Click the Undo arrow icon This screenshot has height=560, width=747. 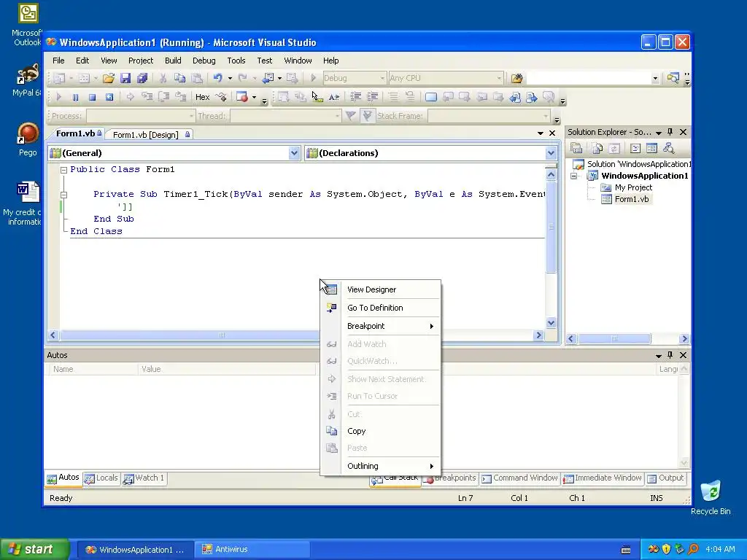(217, 77)
